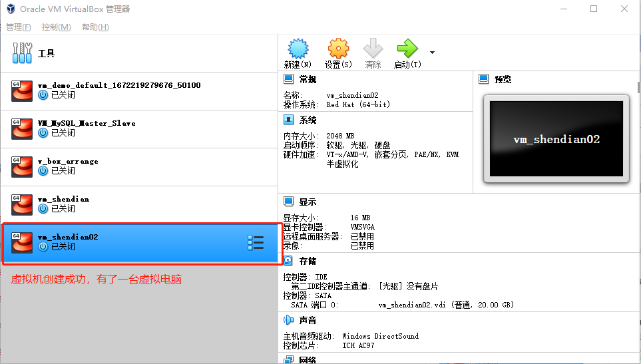Open the 系统 section header link
Screen dimensions: 641x364
308,120
